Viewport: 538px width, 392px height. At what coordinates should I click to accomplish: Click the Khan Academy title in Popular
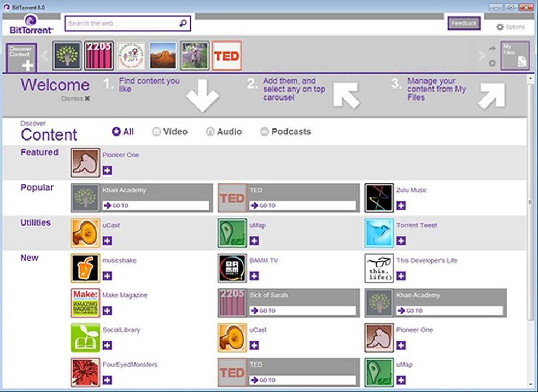click(x=124, y=190)
